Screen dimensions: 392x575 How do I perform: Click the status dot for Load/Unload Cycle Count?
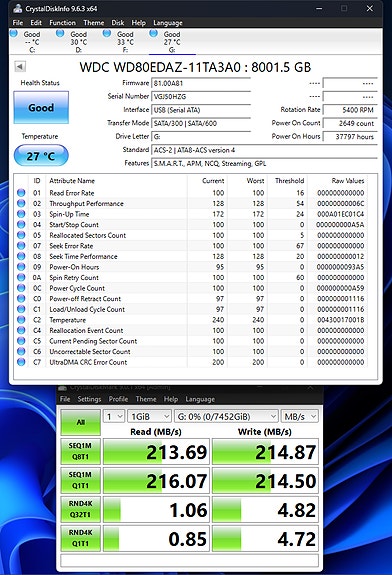pyautogui.click(x=21, y=309)
